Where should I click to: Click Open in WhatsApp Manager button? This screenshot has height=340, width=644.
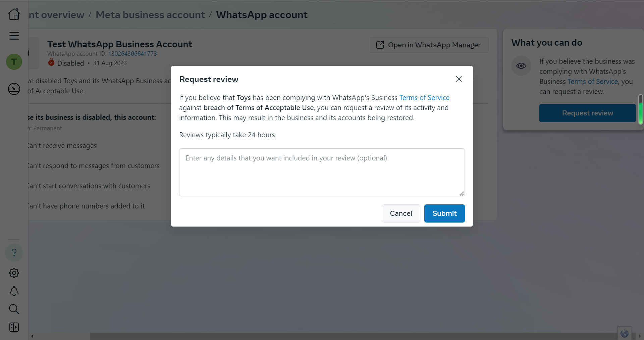(x=429, y=45)
